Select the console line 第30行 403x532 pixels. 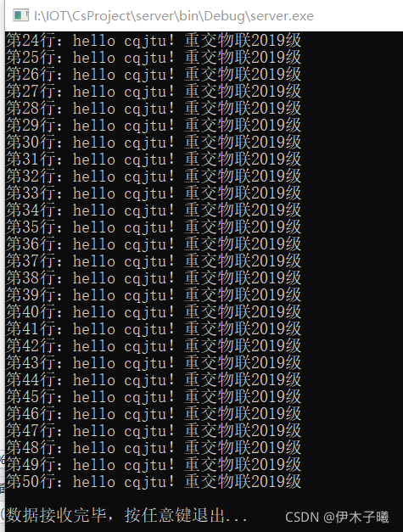(154, 143)
